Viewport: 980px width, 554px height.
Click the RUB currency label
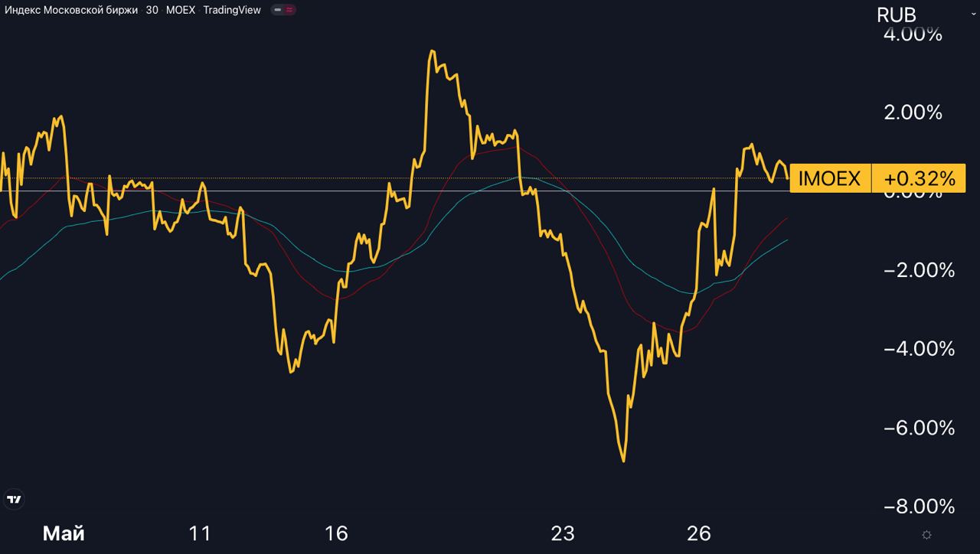pyautogui.click(x=896, y=15)
